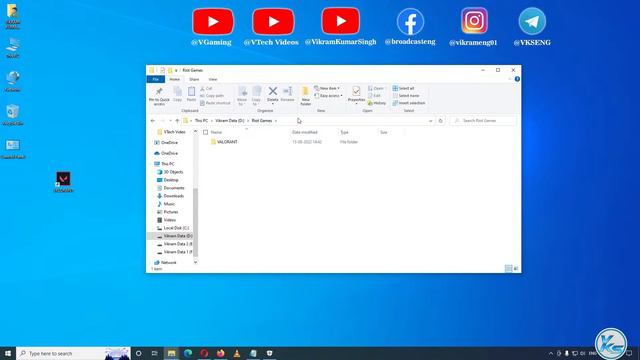Viewport: 640px width, 360px height.
Task: Open the quick access toolbar customize arrow
Action: [x=176, y=70]
